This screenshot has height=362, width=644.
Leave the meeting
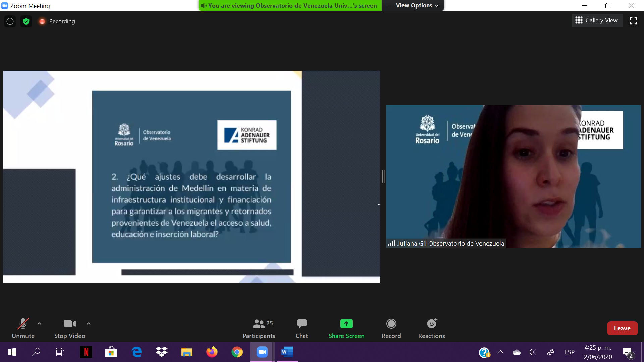(x=622, y=328)
